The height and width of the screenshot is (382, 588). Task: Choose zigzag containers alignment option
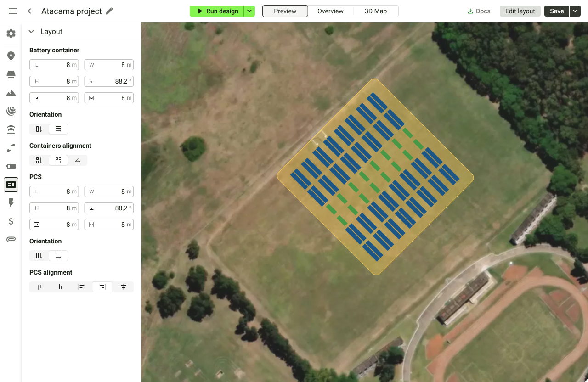[x=78, y=160]
